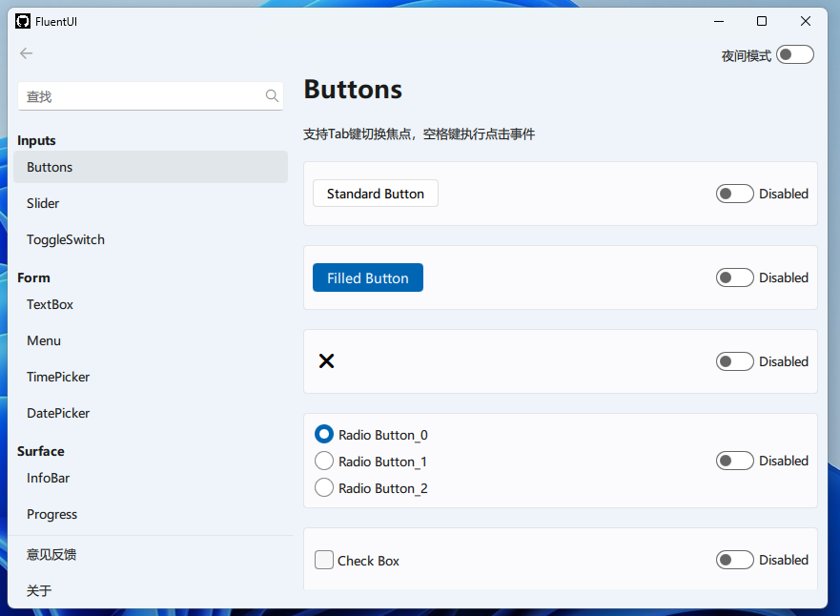This screenshot has height=616, width=840.
Task: Click the Filled Button
Action: click(368, 278)
